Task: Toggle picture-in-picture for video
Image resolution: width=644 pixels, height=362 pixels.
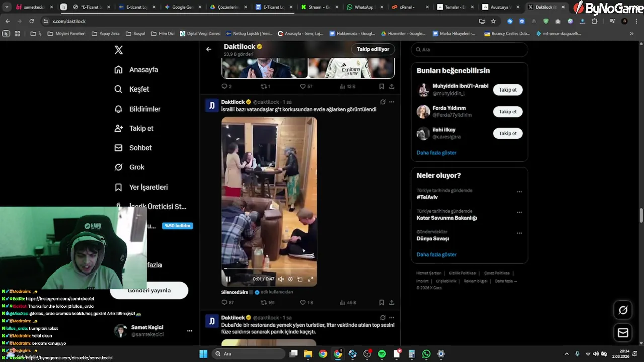Action: [x=300, y=279]
